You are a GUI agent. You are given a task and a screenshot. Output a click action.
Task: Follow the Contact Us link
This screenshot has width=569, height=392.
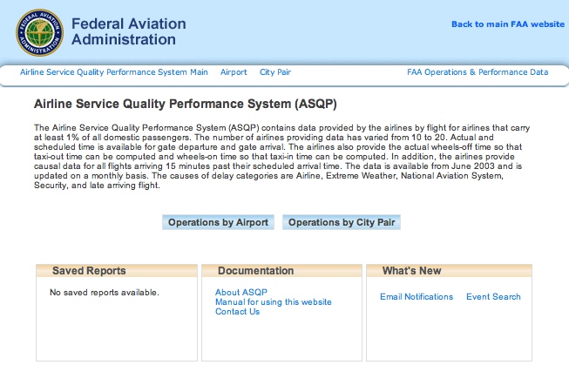tap(237, 312)
